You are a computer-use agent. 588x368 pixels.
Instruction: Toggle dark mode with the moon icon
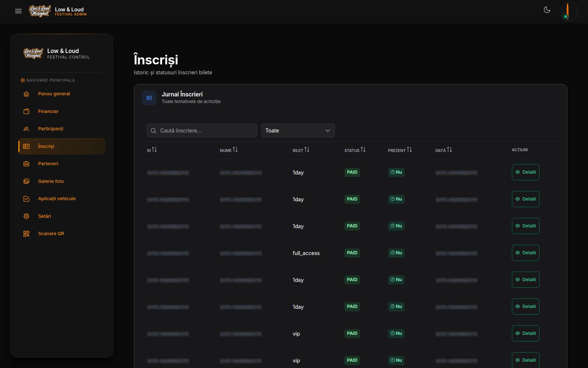(x=547, y=10)
